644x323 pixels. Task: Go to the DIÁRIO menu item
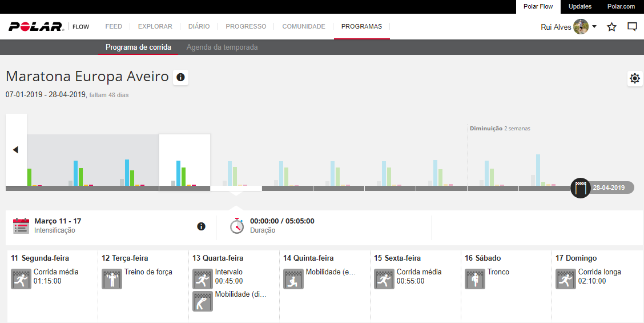tap(199, 26)
